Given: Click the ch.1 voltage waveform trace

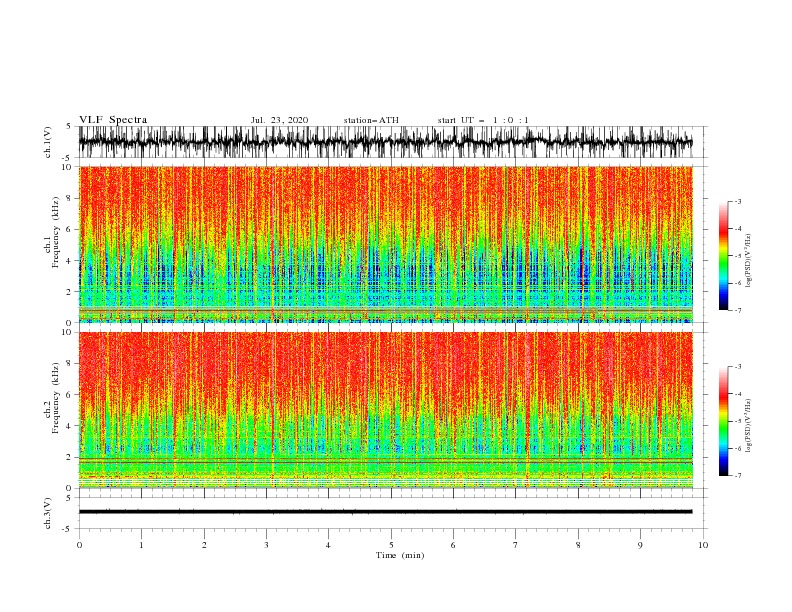Looking at the screenshot, I should 385,142.
